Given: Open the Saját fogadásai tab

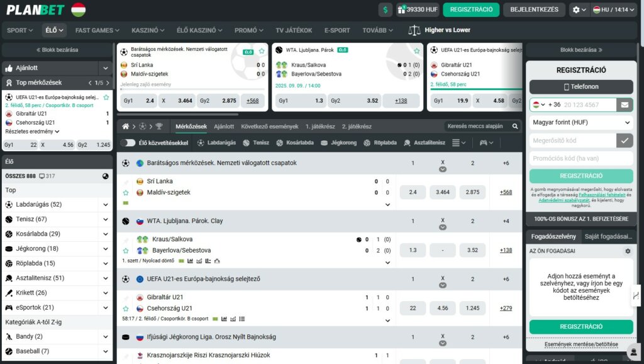Looking at the screenshot, I should pyautogui.click(x=608, y=236).
